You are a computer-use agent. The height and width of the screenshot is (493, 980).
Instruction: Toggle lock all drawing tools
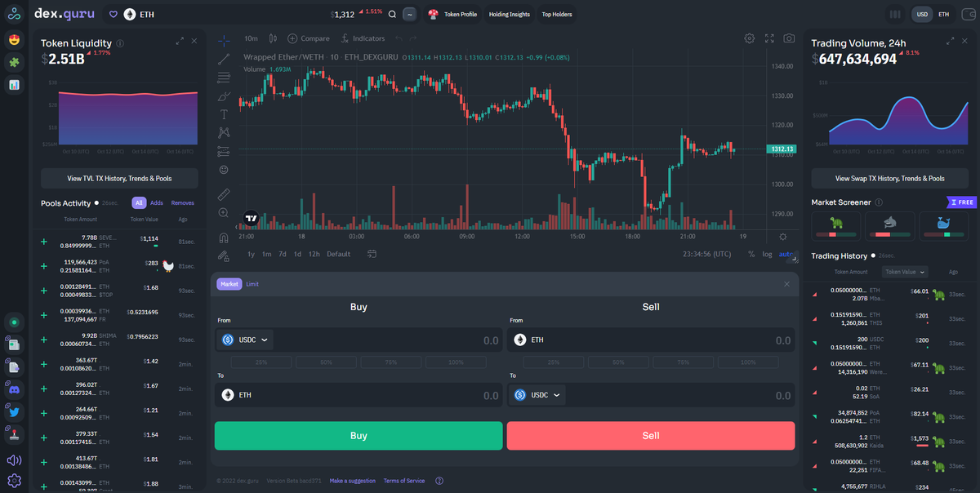pos(224,255)
